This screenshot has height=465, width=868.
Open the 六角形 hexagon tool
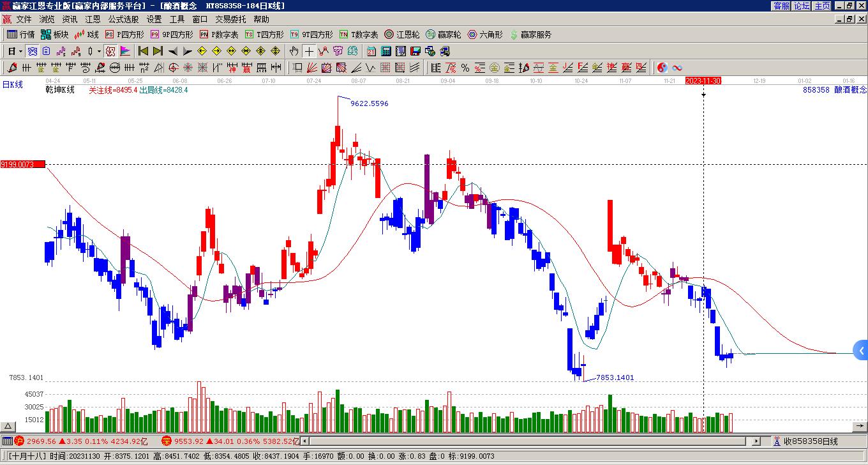(x=485, y=34)
